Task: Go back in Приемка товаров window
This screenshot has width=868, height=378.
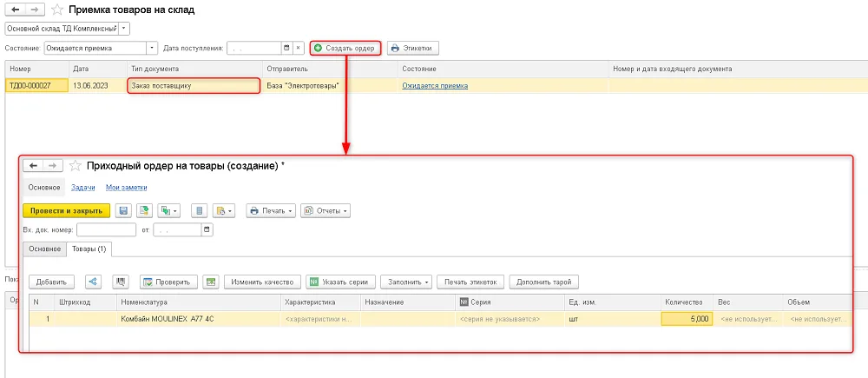Action: tap(16, 10)
